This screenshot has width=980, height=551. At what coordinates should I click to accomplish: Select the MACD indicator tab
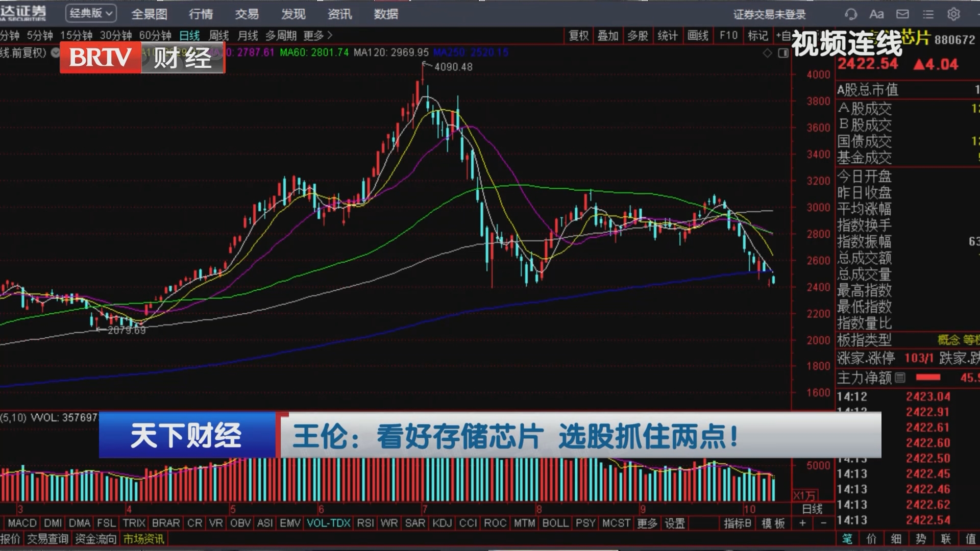(x=22, y=523)
